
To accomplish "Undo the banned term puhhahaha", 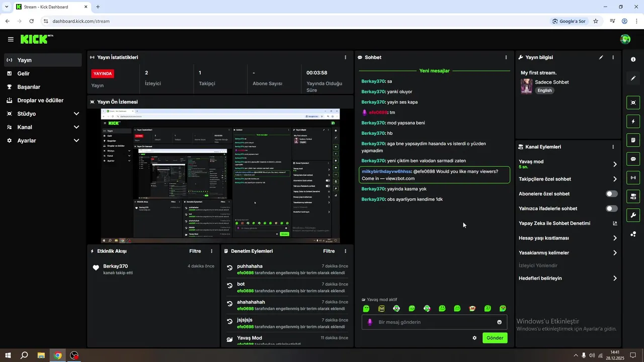I will 229,268.
